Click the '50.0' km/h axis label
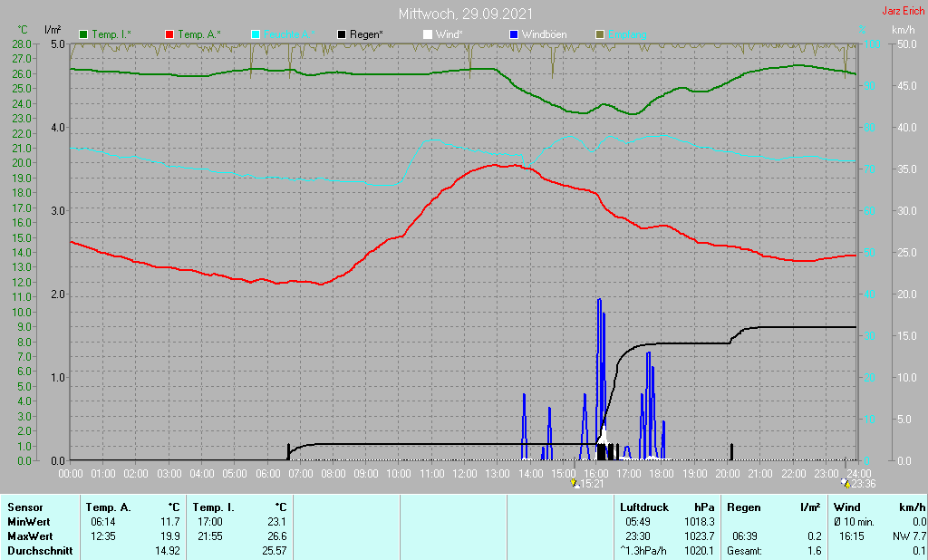The height and width of the screenshot is (560, 928). [x=907, y=43]
